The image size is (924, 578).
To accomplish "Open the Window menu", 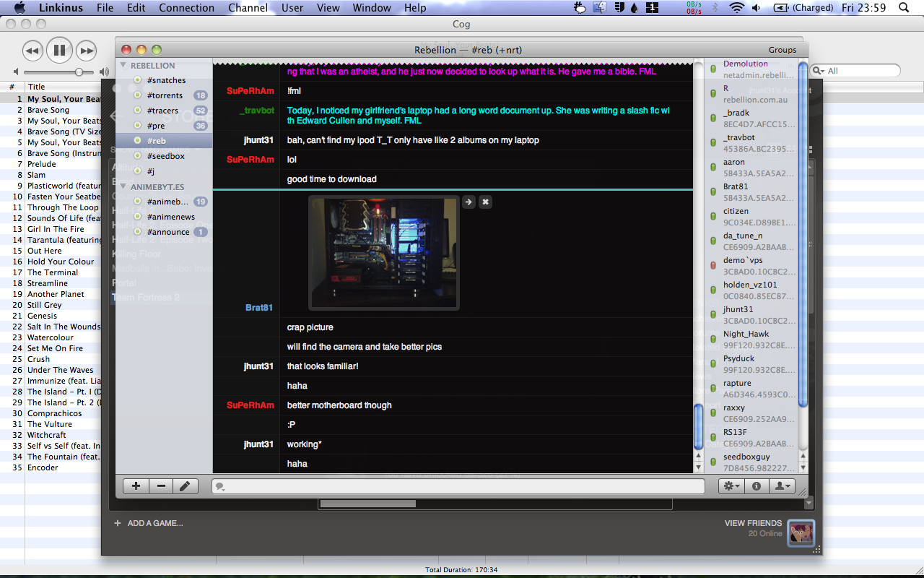I will pyautogui.click(x=372, y=8).
